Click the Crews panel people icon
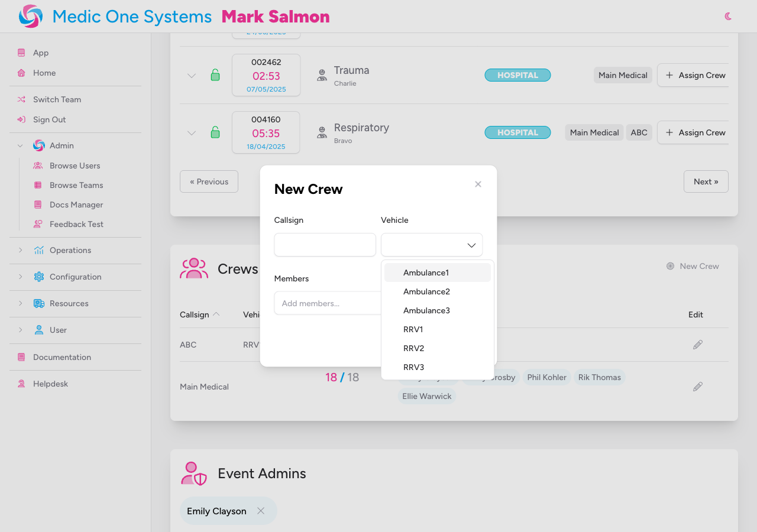The image size is (757, 532). 194,268
